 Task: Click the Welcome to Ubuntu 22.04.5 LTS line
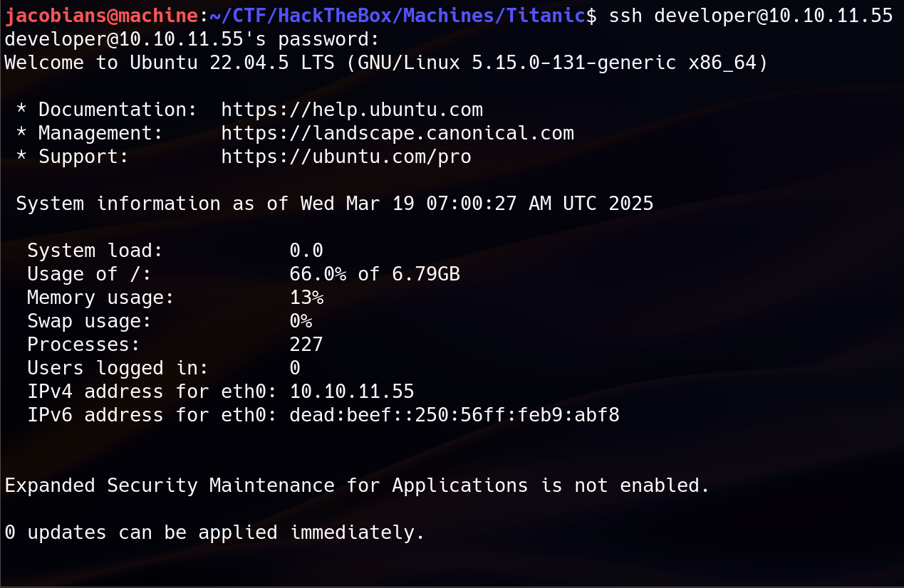click(386, 63)
